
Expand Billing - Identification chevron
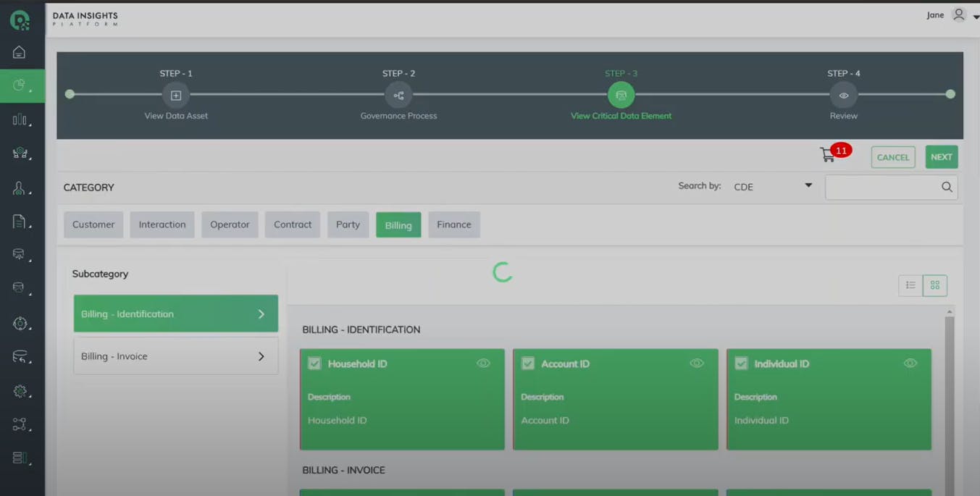point(261,314)
